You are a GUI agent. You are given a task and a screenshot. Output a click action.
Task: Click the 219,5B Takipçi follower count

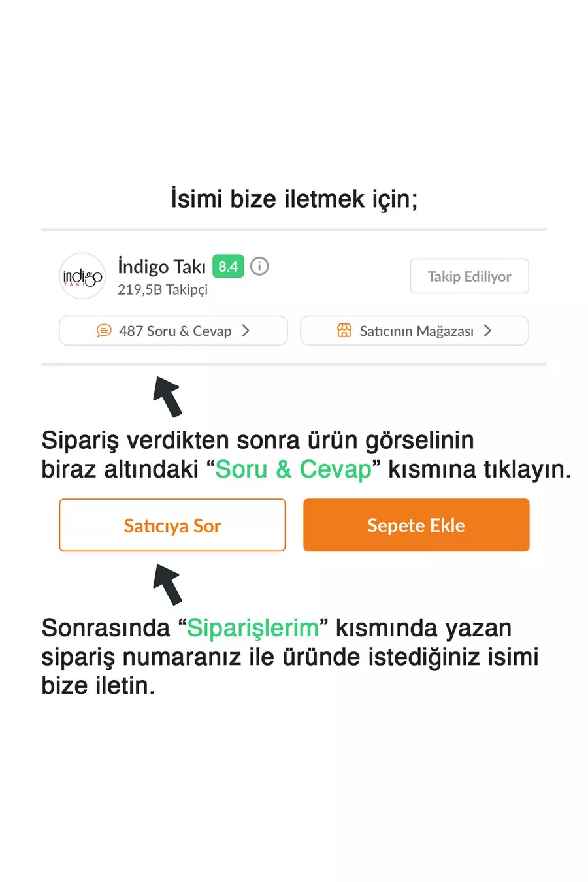tap(163, 289)
